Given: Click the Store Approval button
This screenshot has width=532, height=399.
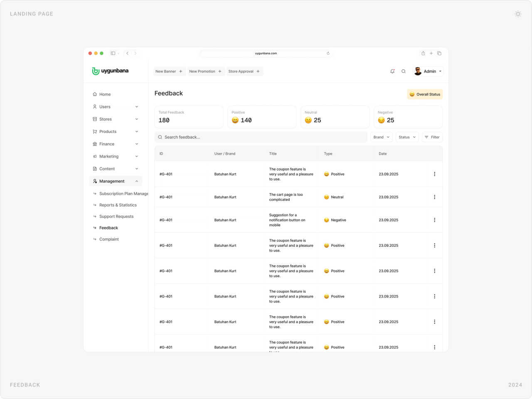Looking at the screenshot, I should point(245,71).
